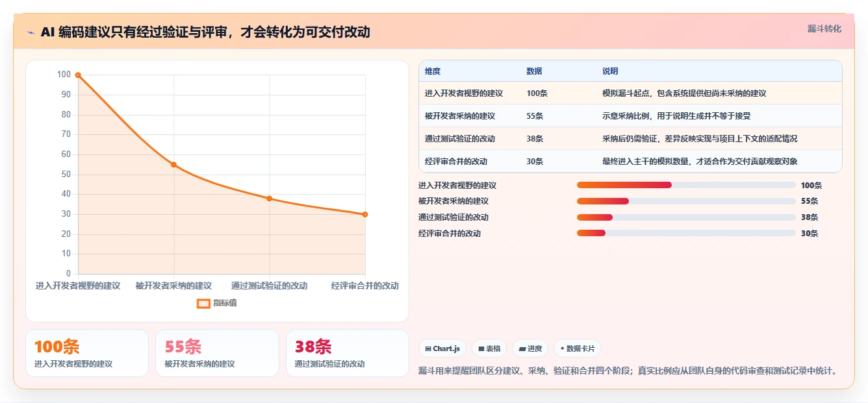Viewport: 868px width, 403px height.
Task: Click the footer note about 漏斗 stages
Action: click(628, 371)
